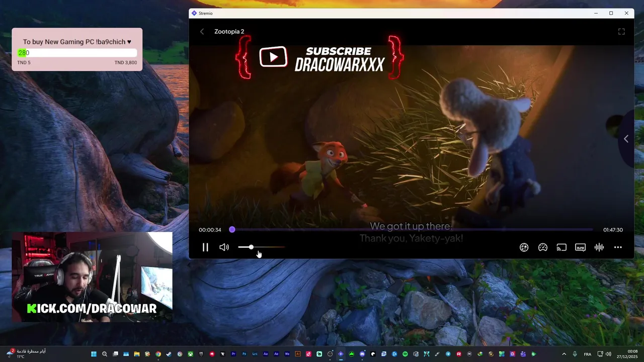Click the KICK.COM/DRACOWAR webcam overlay
The width and height of the screenshot is (644, 362).
(92, 277)
